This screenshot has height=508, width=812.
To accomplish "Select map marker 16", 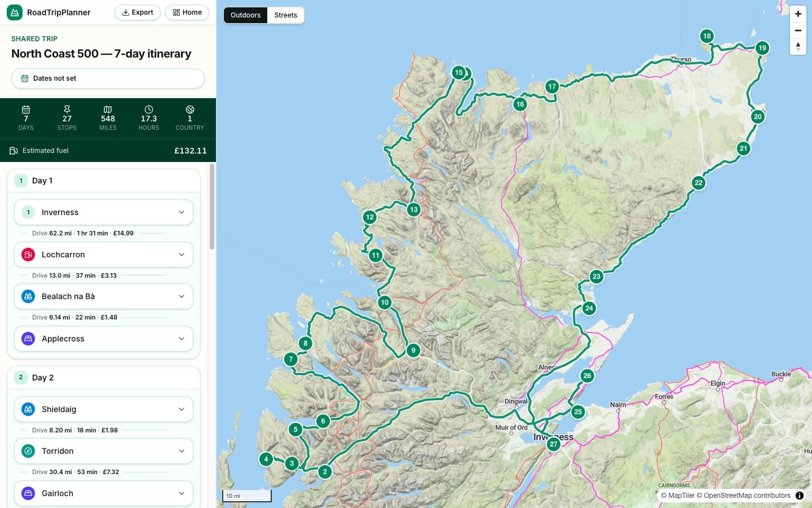I will [520, 104].
